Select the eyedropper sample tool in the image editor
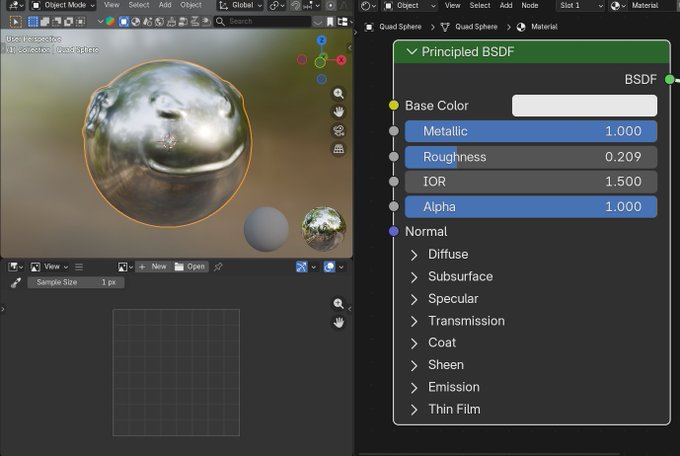The image size is (680, 456). pyautogui.click(x=16, y=283)
